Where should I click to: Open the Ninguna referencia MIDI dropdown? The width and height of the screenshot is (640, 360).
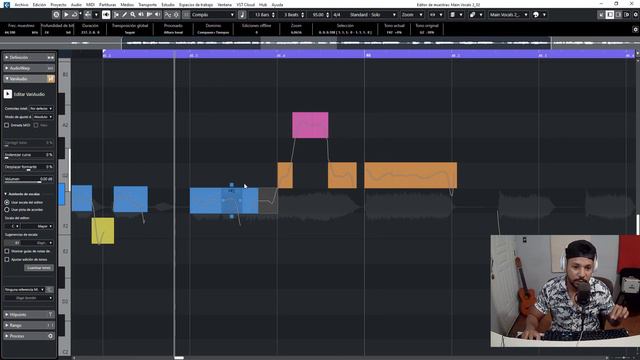point(24,290)
